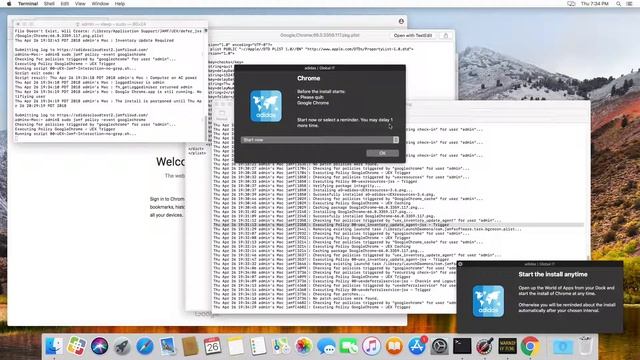Click the screen mirroring menu bar icon
Viewport: 640px width, 360px height.
(x=571, y=4)
